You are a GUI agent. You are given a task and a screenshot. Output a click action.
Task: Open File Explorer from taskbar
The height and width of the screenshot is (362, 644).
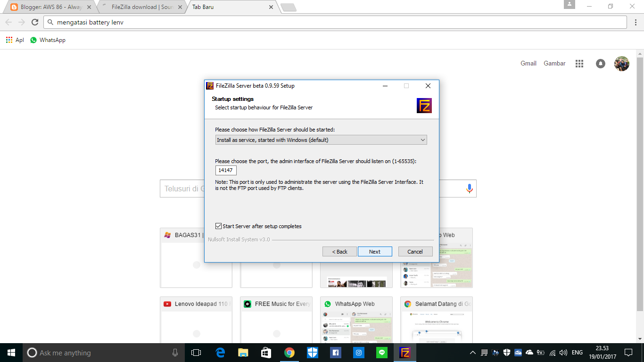[243, 353]
